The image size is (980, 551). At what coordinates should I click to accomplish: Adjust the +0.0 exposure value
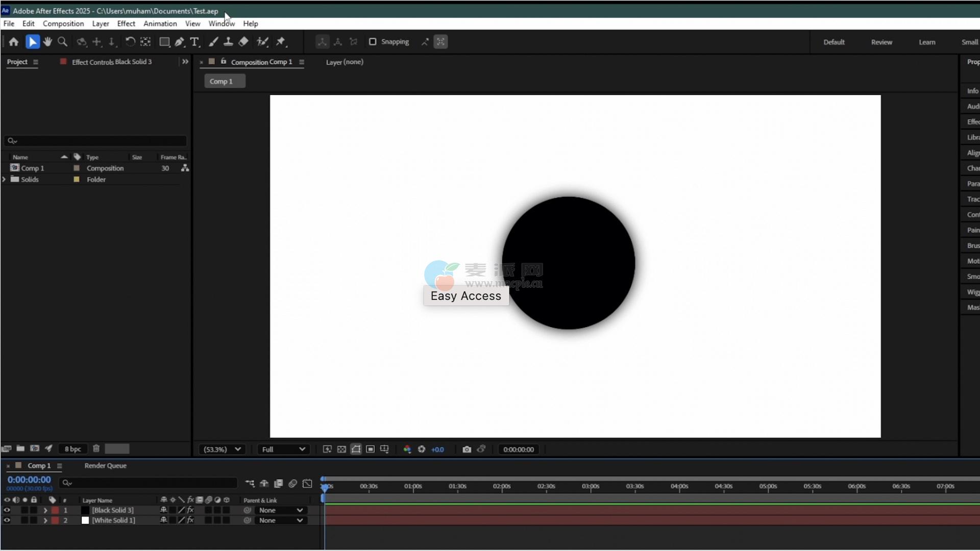pyautogui.click(x=437, y=449)
